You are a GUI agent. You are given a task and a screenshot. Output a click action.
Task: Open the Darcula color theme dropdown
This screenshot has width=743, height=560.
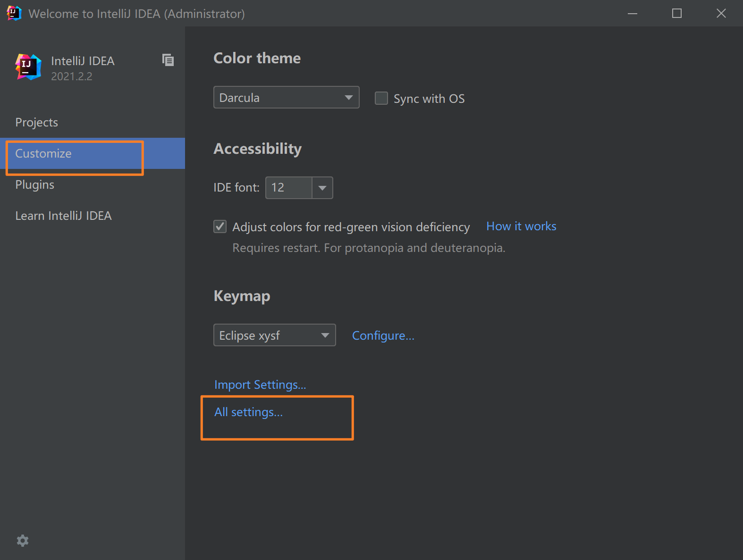[x=286, y=97]
